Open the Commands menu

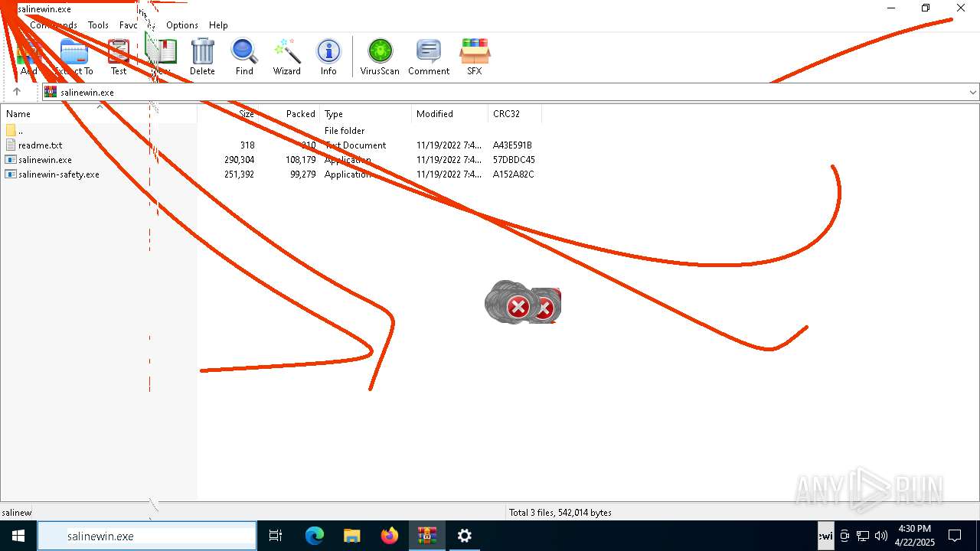pyautogui.click(x=54, y=25)
